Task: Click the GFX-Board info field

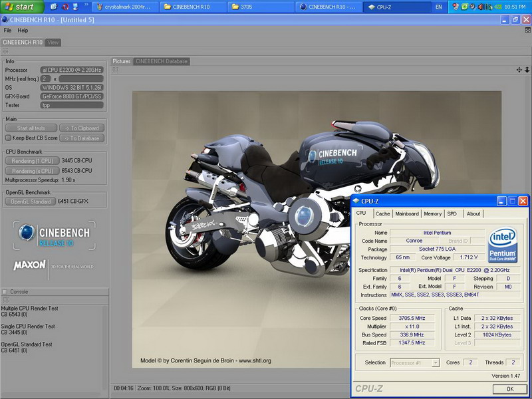Action: coord(72,96)
